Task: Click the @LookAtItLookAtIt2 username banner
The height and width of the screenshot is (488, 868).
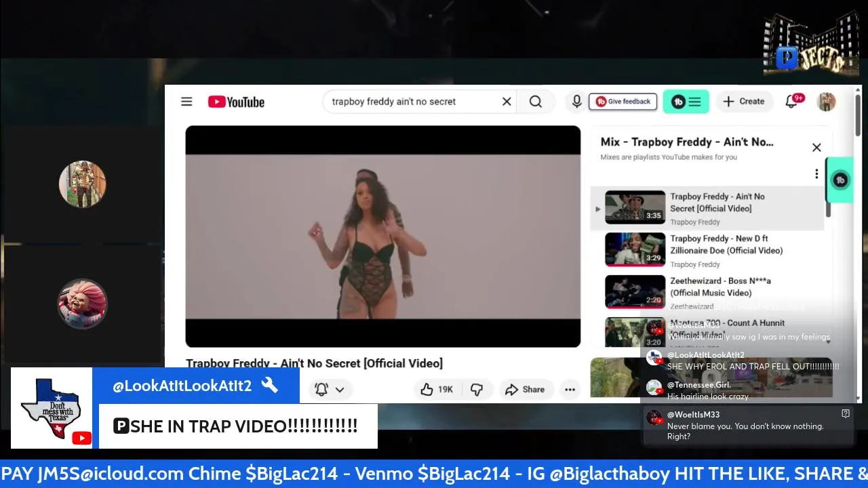Action: [182, 386]
